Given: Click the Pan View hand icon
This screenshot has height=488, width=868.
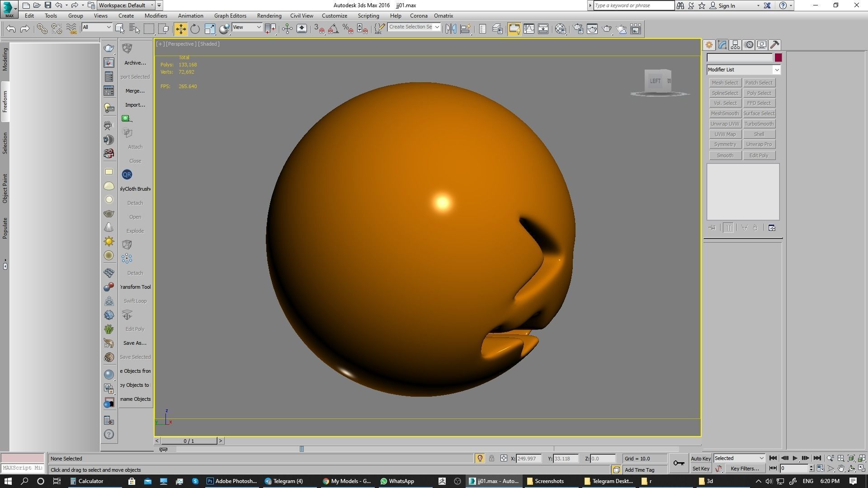Looking at the screenshot, I should coord(841,469).
